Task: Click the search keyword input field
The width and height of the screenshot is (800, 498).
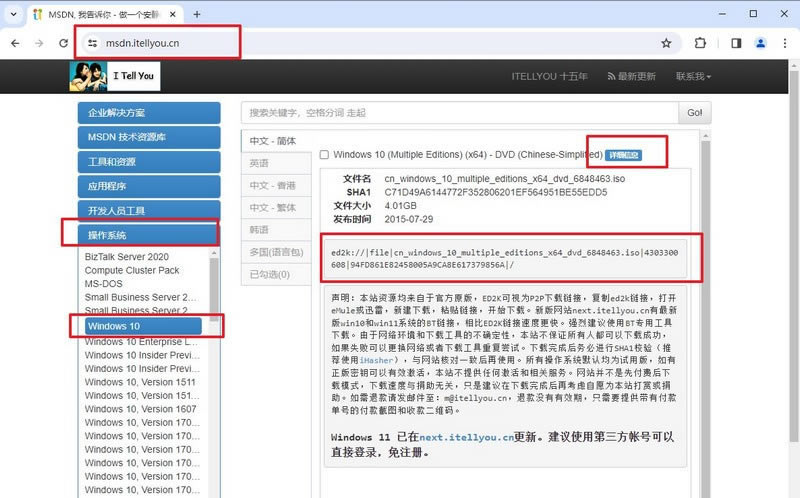Action: click(x=460, y=113)
